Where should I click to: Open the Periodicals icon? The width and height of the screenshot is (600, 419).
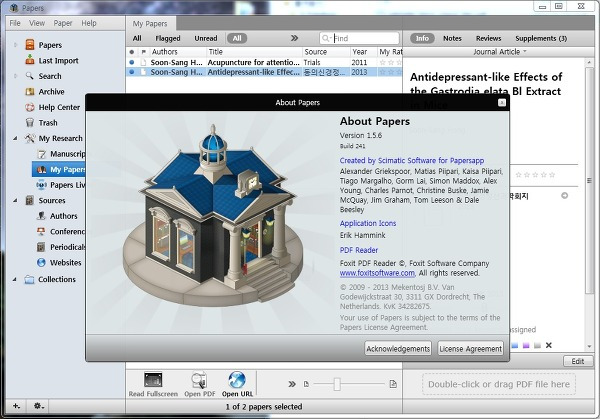(x=41, y=247)
